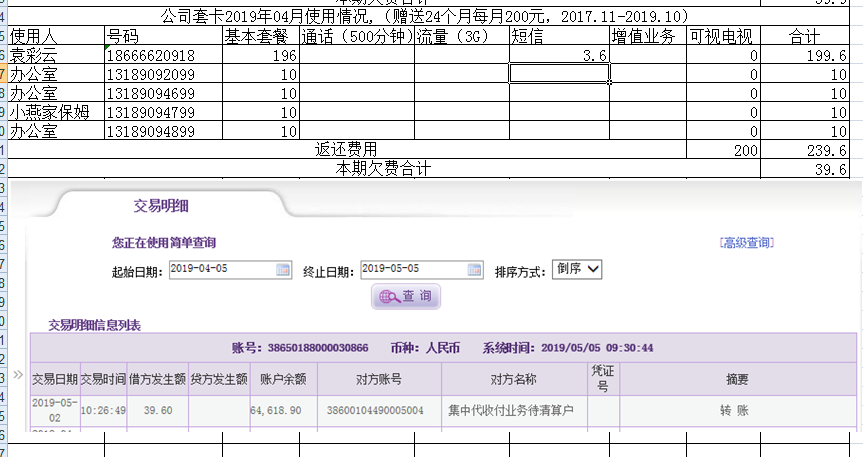The width and height of the screenshot is (863, 457).
Task: Open the 高级查询 advanced query link
Action: pyautogui.click(x=746, y=243)
